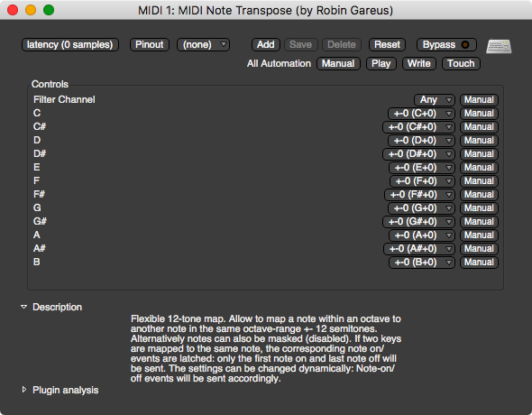Reset plugin parameters with Reset
Image resolution: width=532 pixels, height=415 pixels.
click(x=387, y=45)
